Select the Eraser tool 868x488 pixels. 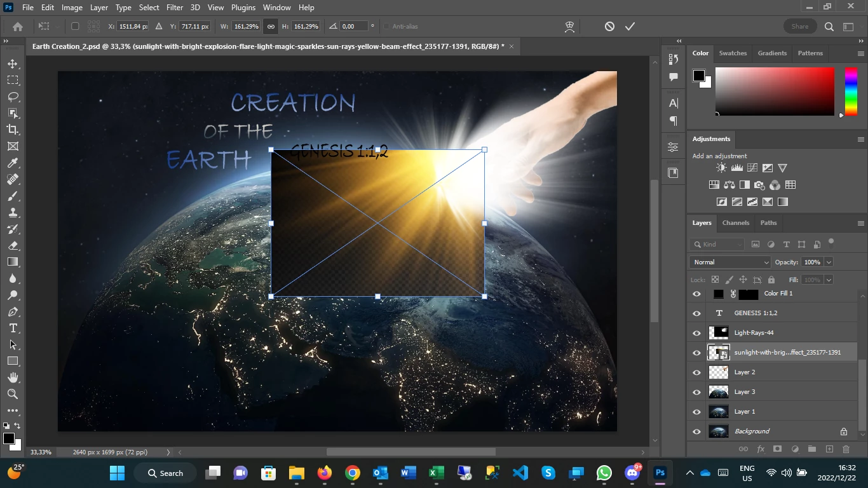tap(13, 245)
